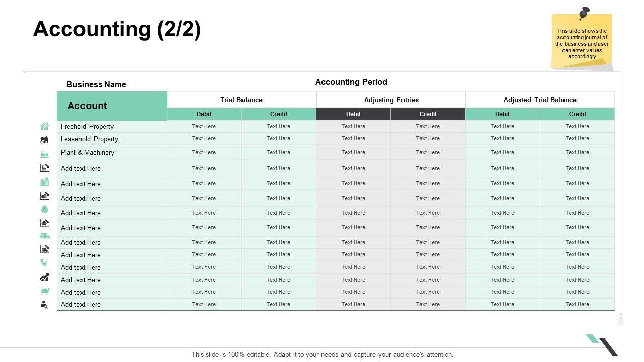
Task: Select the green delivery truck icon
Action: [x=44, y=236]
